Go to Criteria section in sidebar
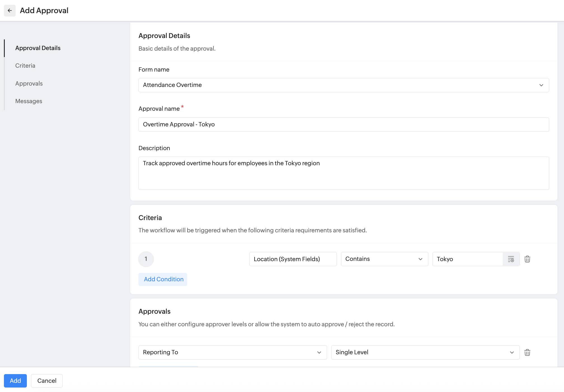 25,66
